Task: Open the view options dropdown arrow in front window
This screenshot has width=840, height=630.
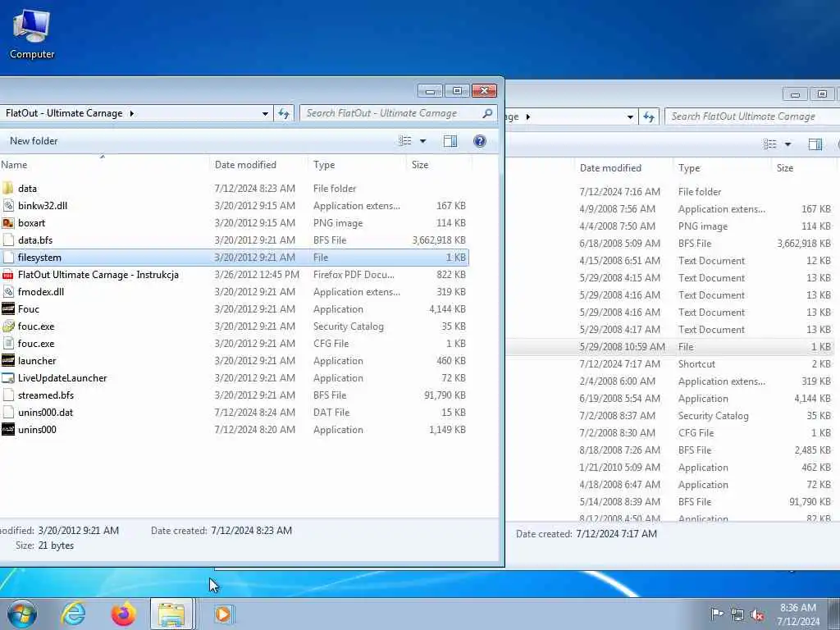Action: [422, 141]
